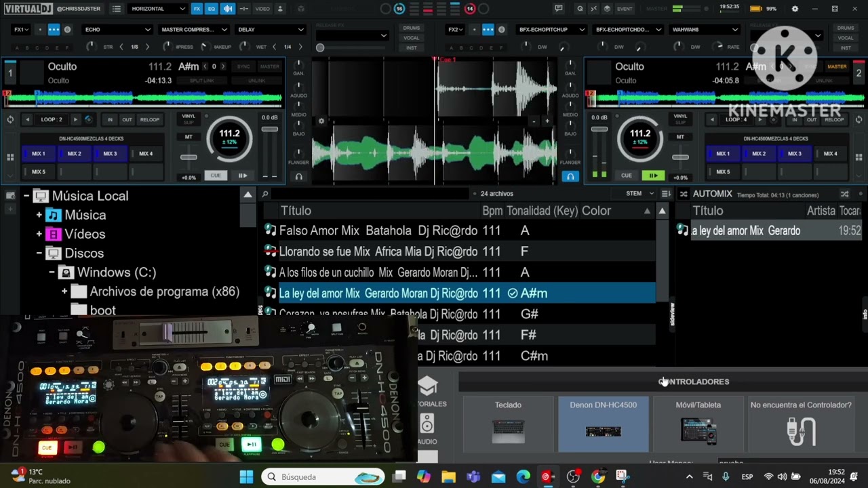Image resolution: width=868 pixels, height=488 pixels.
Task: Toggle the EQ panel button
Action: pyautogui.click(x=212, y=9)
